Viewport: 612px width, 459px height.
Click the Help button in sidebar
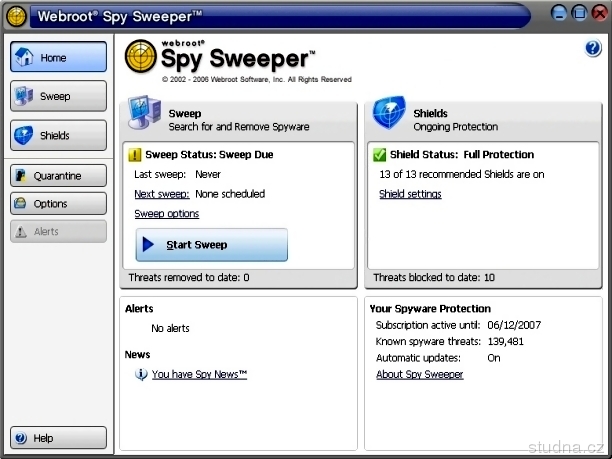[x=59, y=438]
